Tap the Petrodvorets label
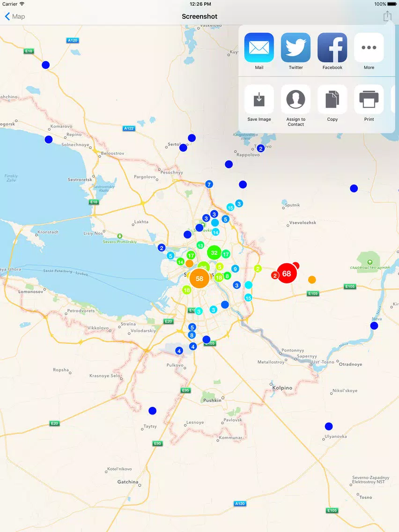This screenshot has height=532, width=399. coord(81,310)
